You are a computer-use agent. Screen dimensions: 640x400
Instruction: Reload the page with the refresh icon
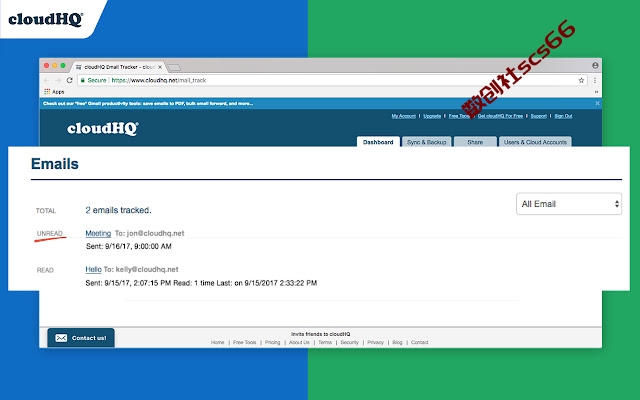69,80
